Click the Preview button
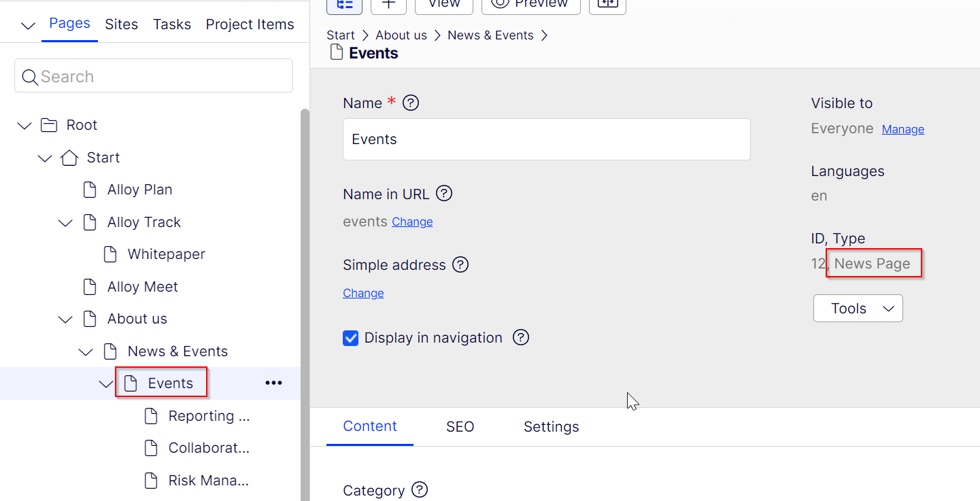 pyautogui.click(x=530, y=4)
